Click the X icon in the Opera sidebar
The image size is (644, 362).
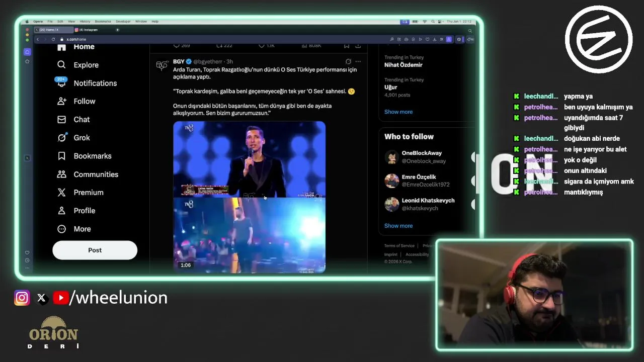click(x=27, y=158)
